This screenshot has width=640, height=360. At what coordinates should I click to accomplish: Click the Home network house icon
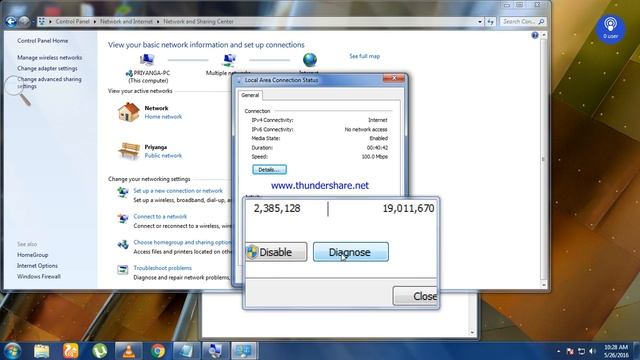129,112
